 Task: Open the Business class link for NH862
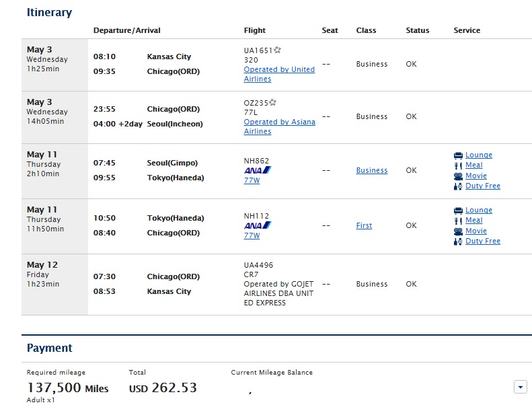click(x=371, y=170)
